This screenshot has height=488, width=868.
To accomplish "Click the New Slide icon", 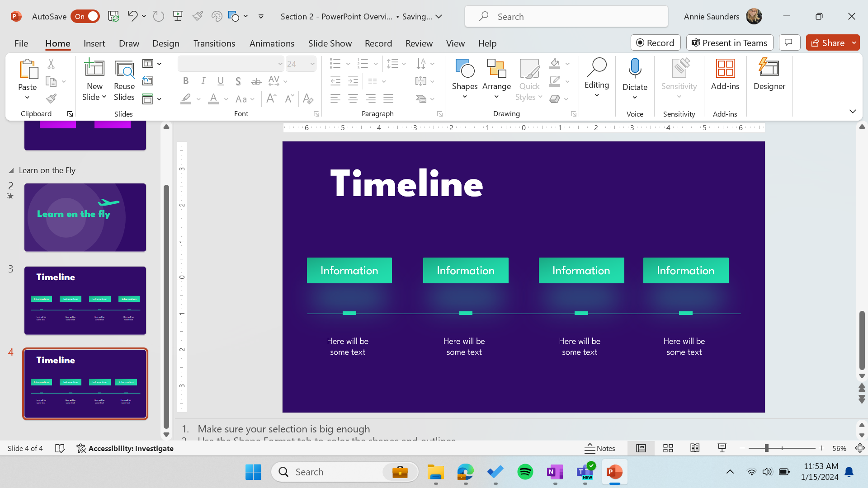I will (94, 68).
